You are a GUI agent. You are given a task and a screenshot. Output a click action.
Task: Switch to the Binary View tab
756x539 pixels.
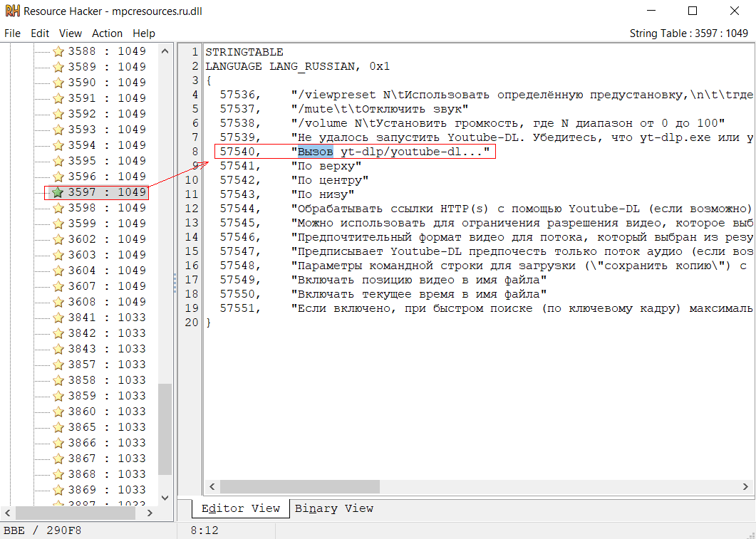tap(333, 508)
